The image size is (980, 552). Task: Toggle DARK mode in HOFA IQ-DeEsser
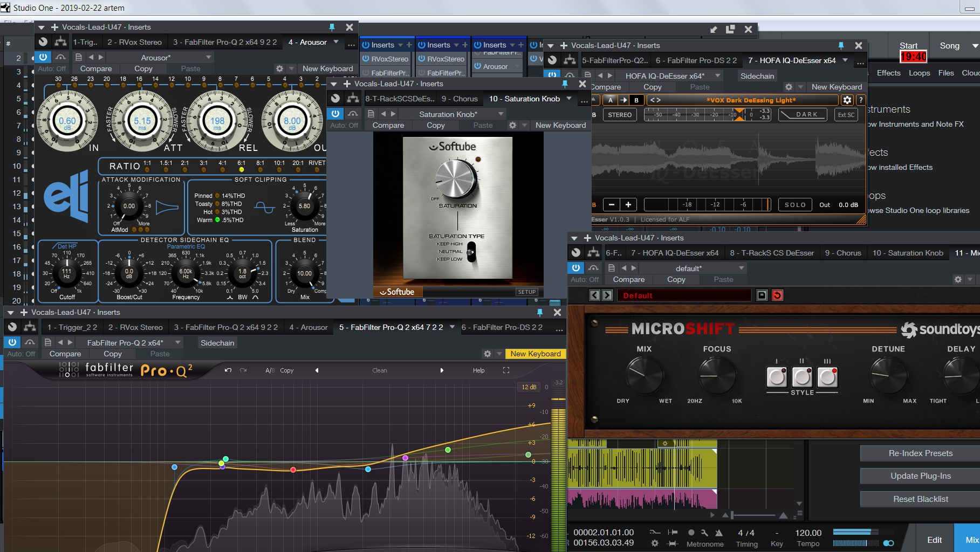[803, 114]
